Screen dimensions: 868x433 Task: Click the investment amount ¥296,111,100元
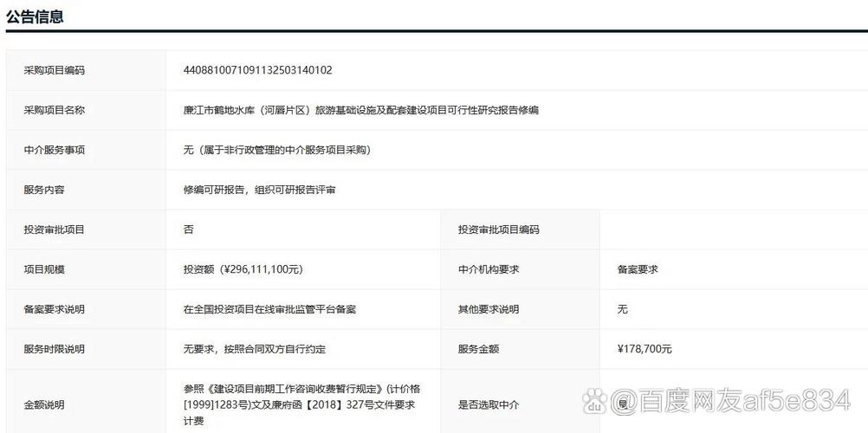point(243,269)
